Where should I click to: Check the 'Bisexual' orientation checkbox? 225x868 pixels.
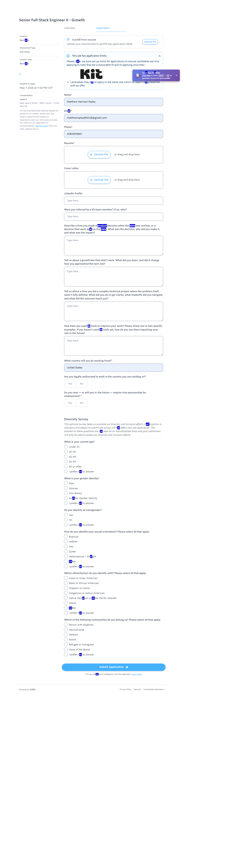(66, 536)
